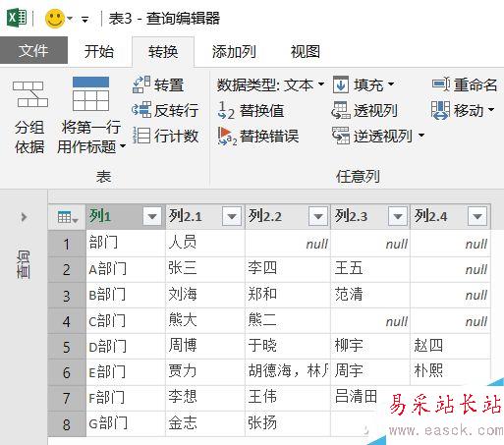The height and width of the screenshot is (445, 504).
Task: Expand the 填充 dropdown arrow
Action: pyautogui.click(x=391, y=84)
